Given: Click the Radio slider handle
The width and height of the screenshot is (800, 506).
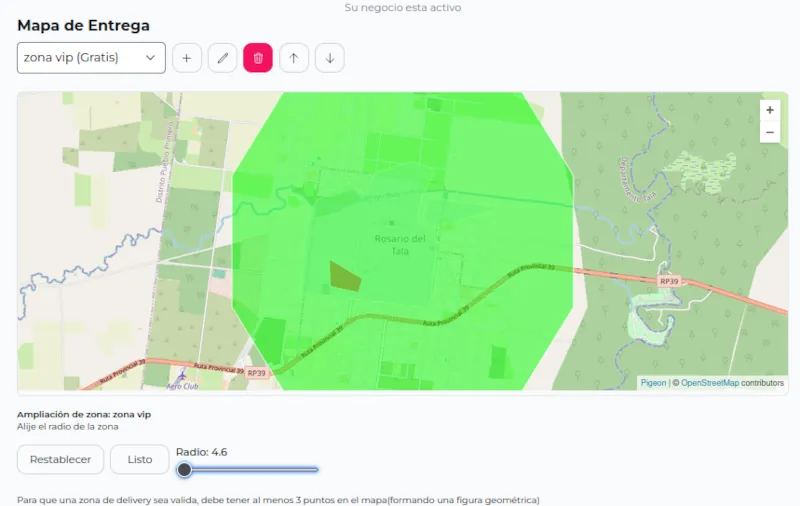Looking at the screenshot, I should tap(184, 469).
